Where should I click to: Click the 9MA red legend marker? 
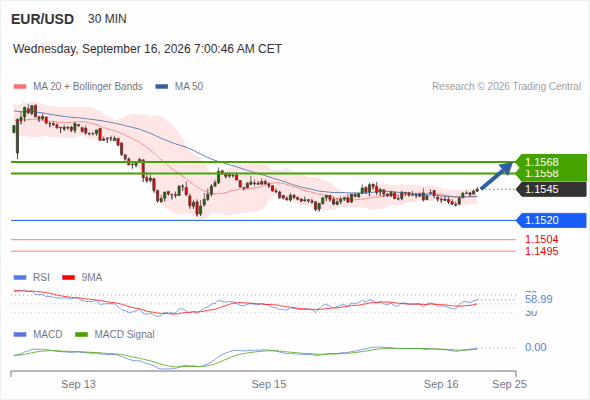pyautogui.click(x=68, y=278)
